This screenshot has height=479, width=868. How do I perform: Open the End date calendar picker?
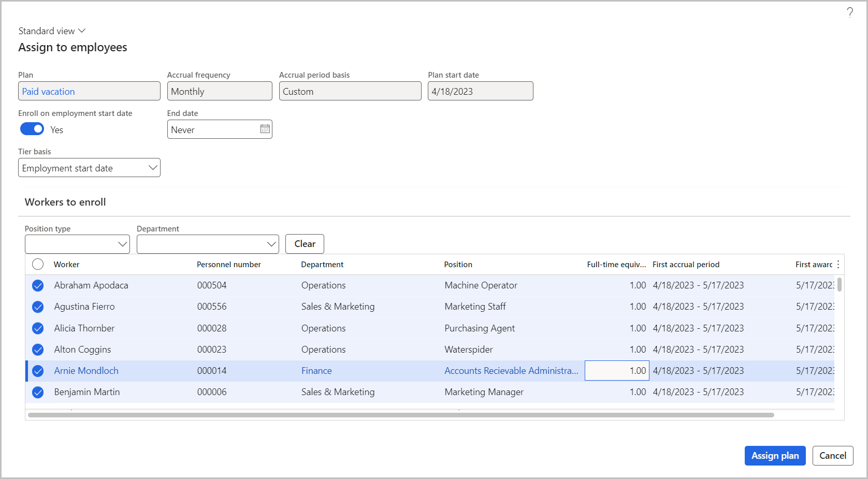tap(265, 129)
